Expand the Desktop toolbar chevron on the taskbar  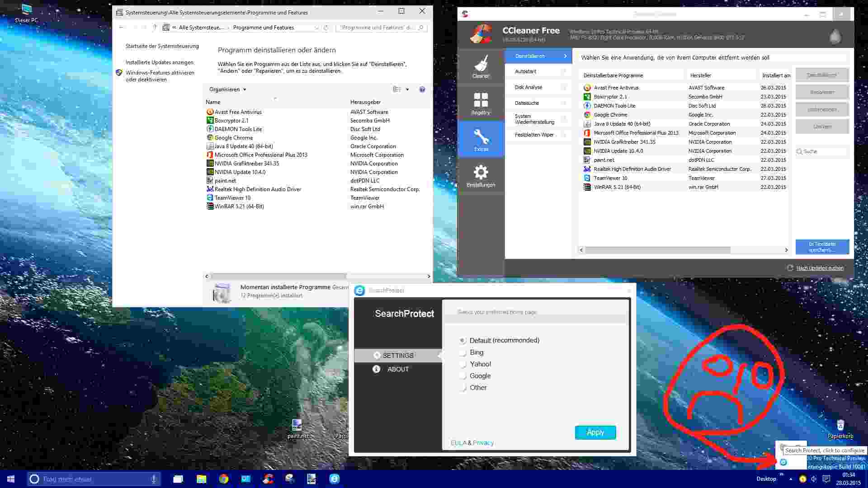click(x=781, y=475)
